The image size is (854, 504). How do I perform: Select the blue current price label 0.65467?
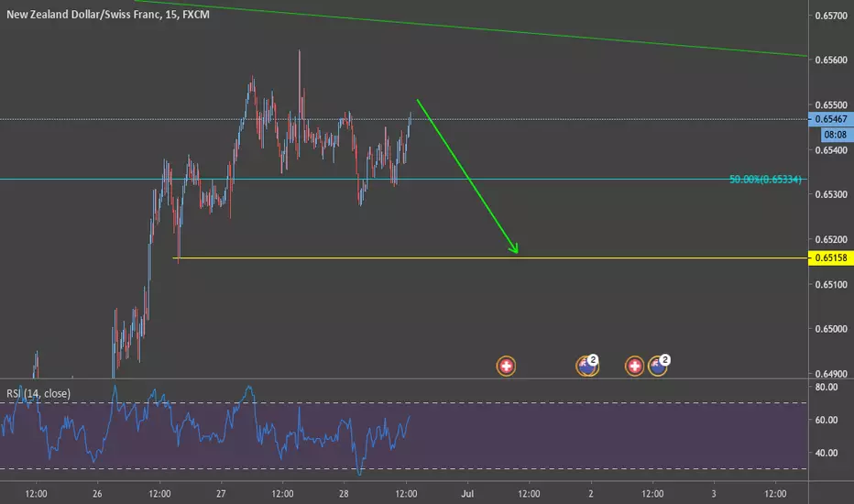click(x=831, y=119)
